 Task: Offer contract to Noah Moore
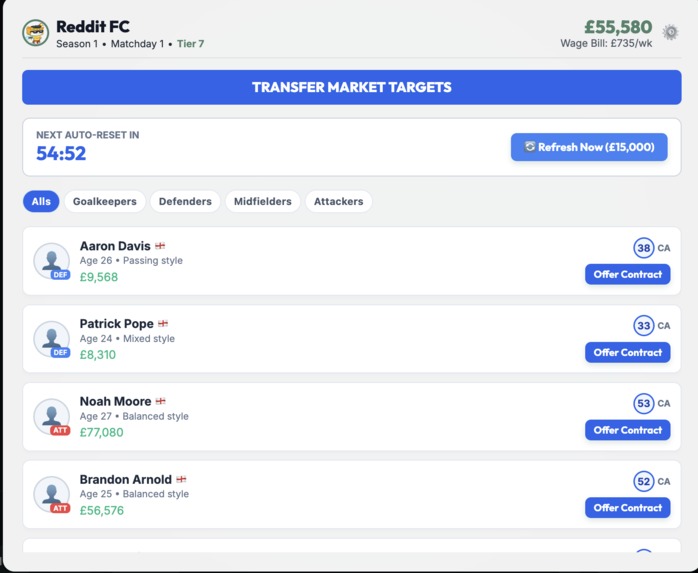[628, 430]
